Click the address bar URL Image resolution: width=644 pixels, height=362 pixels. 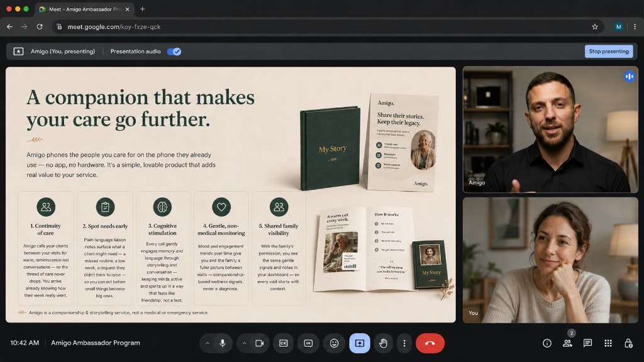coord(114,26)
